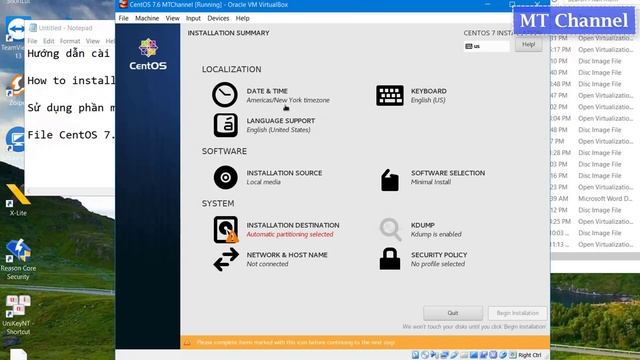The image size is (640, 360).
Task: Open Notepad Format menu
Action: point(70,41)
